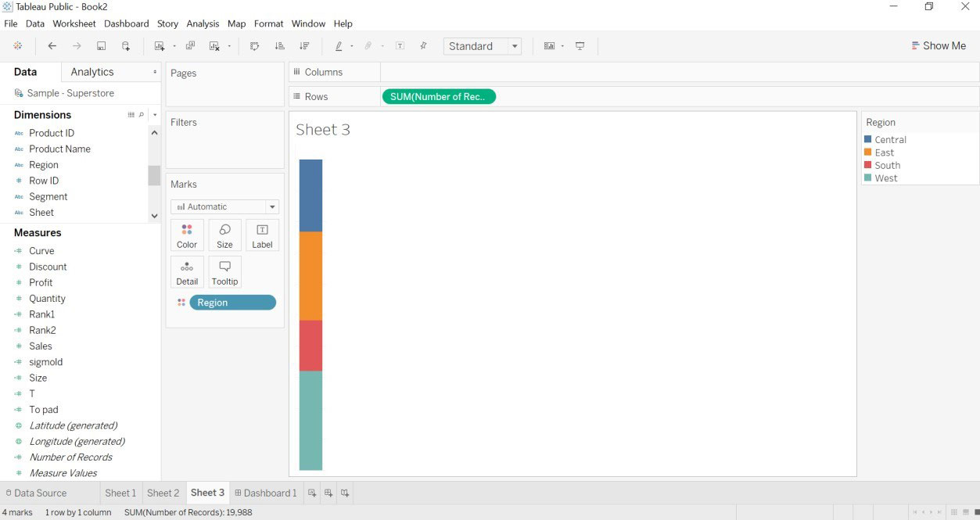Select the Sales measure field
Viewport: 980px width, 520px height.
41,346
